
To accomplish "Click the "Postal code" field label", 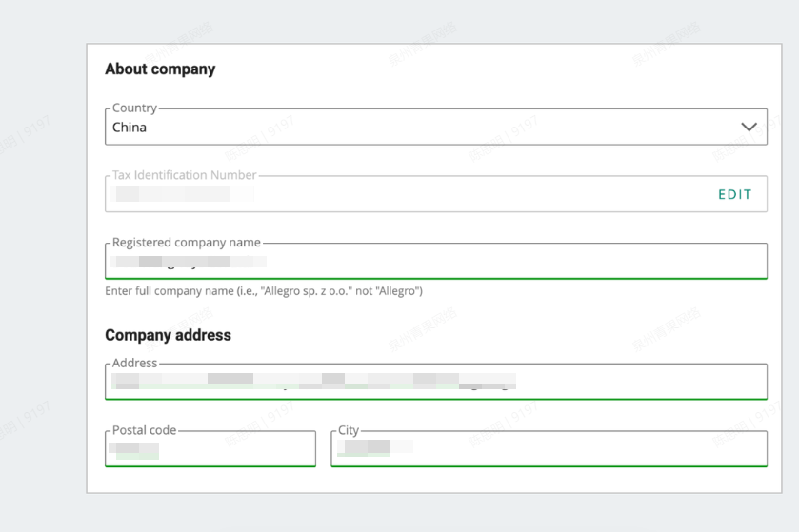I will (x=144, y=430).
